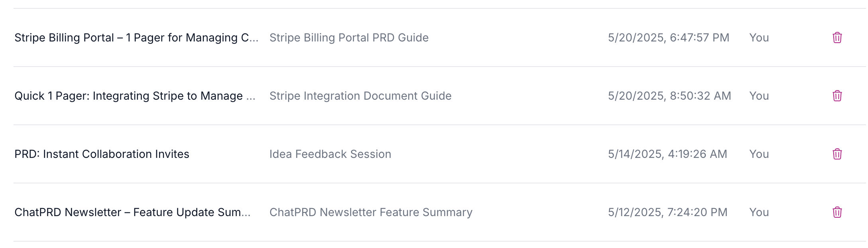
Task: Select the 5/12/2025, 7:24:20 PM timestamp
Action: click(668, 212)
